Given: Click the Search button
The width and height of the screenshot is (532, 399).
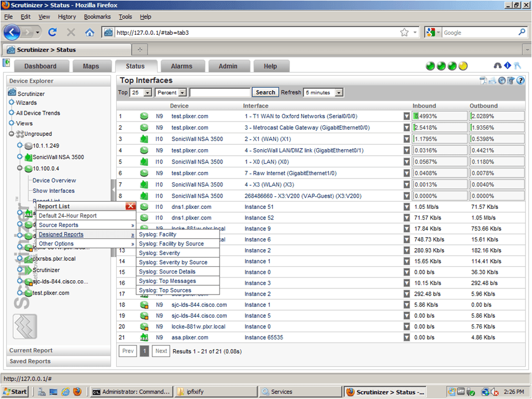Looking at the screenshot, I should point(265,92).
